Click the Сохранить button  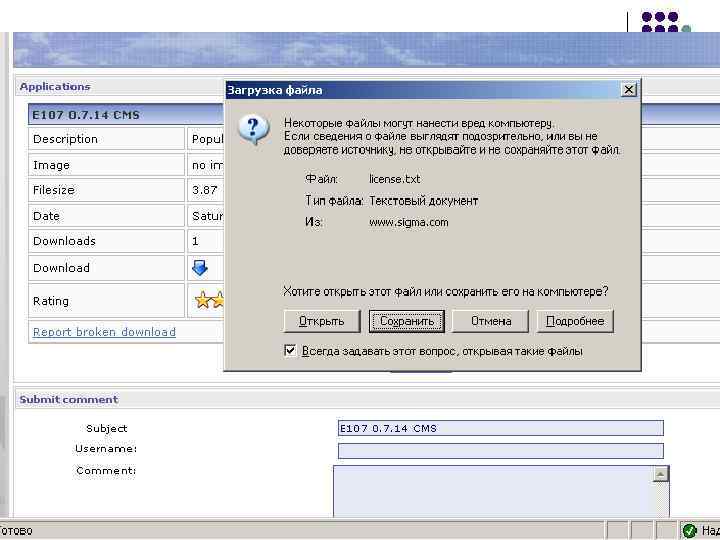[407, 321]
